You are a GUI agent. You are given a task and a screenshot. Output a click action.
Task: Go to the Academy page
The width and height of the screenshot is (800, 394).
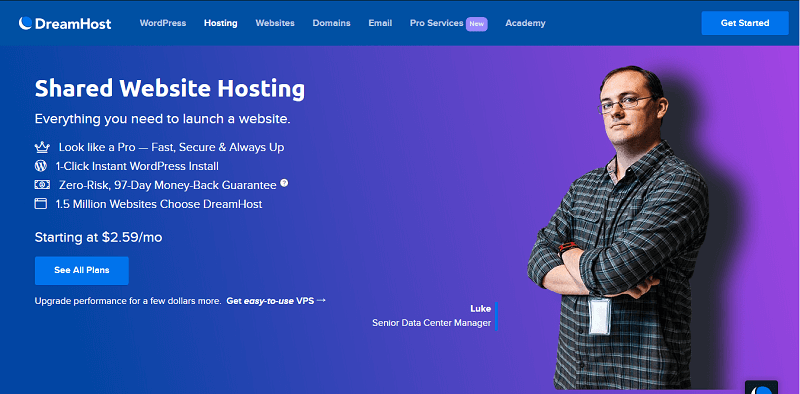pos(526,23)
